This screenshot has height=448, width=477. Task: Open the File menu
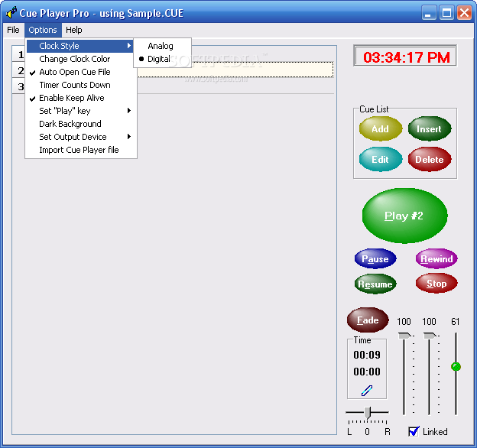13,30
